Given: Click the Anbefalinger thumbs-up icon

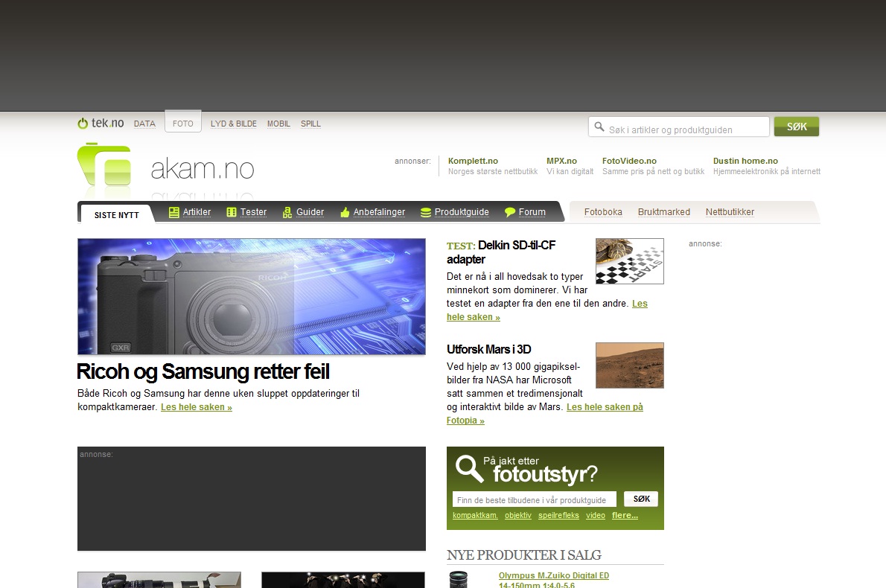Looking at the screenshot, I should (x=345, y=212).
